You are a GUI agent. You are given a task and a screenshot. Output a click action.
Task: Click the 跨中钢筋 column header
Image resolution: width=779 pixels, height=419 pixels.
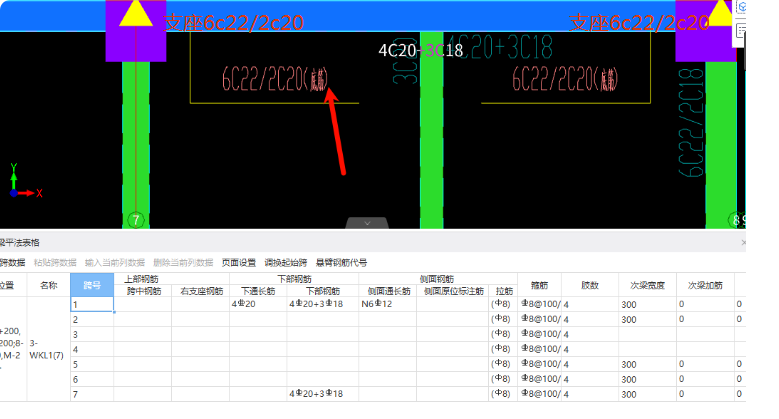[143, 291]
